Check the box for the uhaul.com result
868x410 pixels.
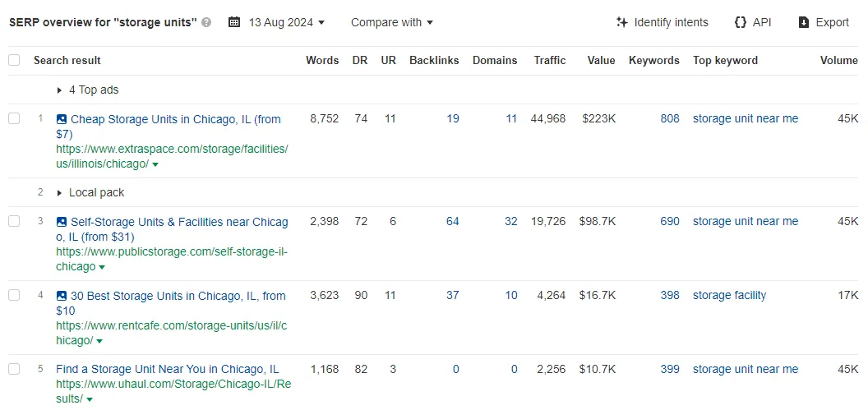point(14,369)
